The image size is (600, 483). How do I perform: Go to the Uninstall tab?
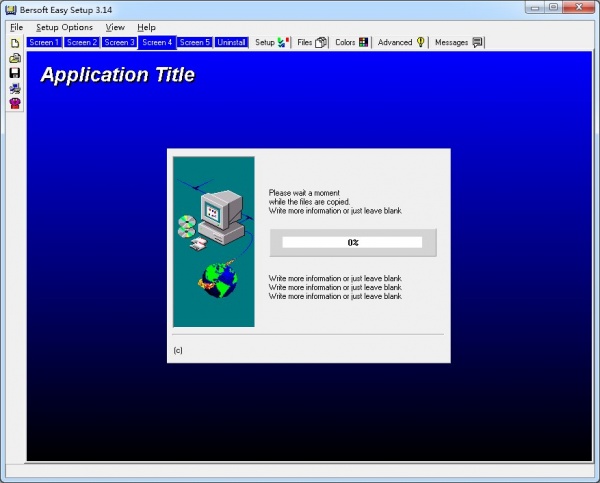pyautogui.click(x=231, y=42)
